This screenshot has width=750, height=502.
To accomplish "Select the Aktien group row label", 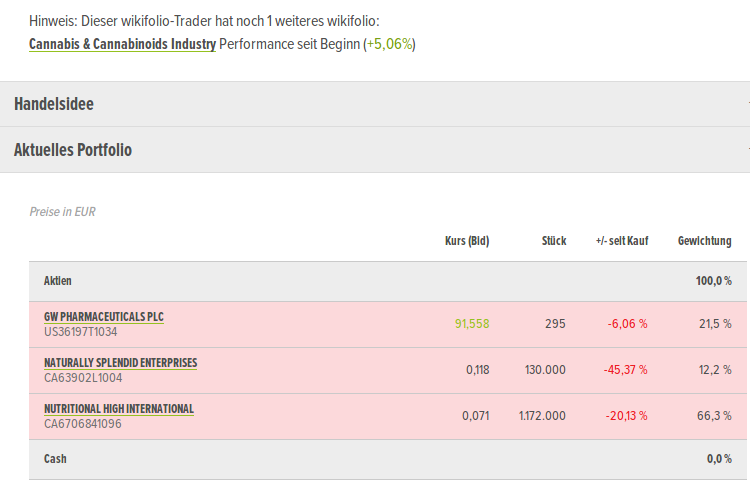I will (x=58, y=282).
